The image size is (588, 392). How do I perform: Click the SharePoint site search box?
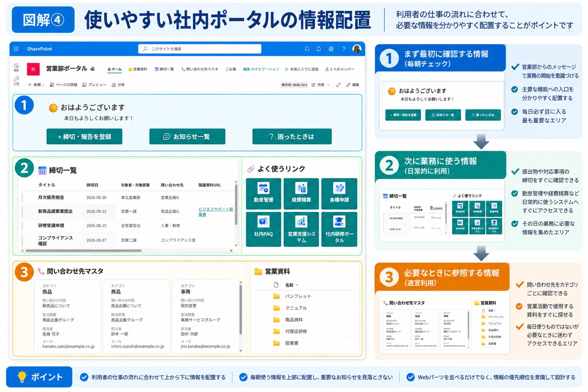pyautogui.click(x=200, y=49)
